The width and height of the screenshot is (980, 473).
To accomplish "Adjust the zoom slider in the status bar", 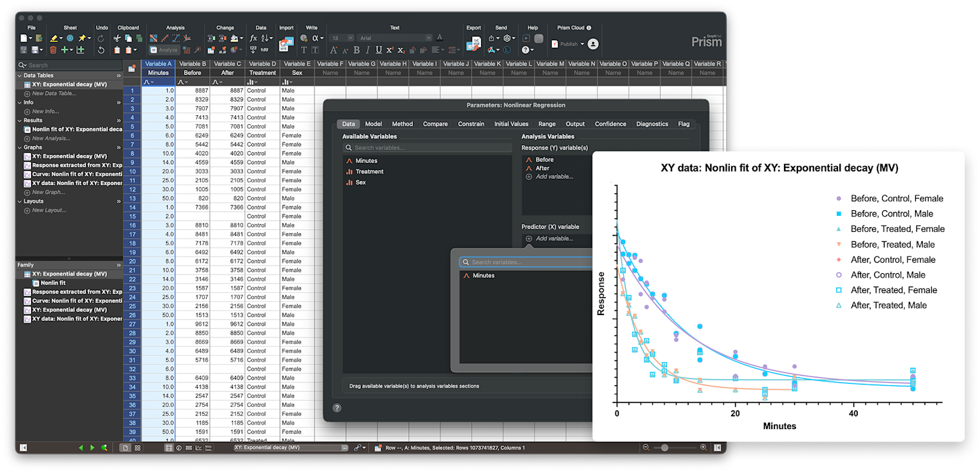I will (665, 448).
